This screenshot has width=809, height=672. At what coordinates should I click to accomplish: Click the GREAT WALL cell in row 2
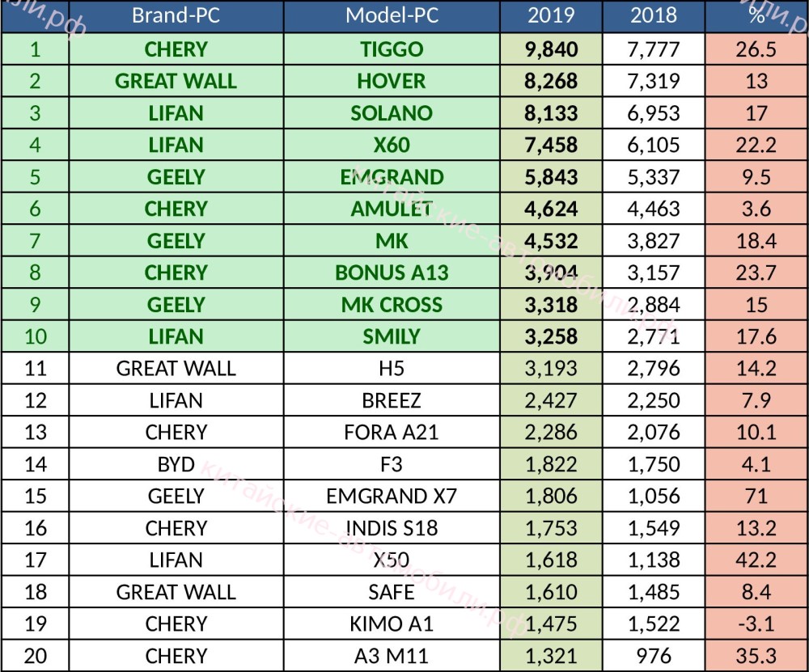coord(176,81)
